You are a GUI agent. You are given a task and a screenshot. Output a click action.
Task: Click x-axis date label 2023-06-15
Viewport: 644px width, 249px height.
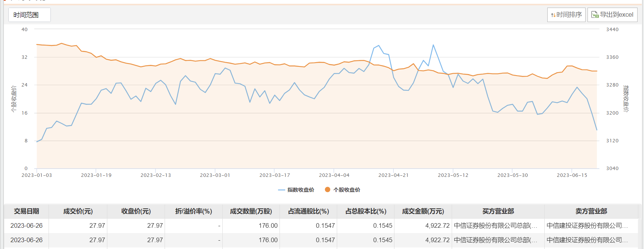pos(572,175)
